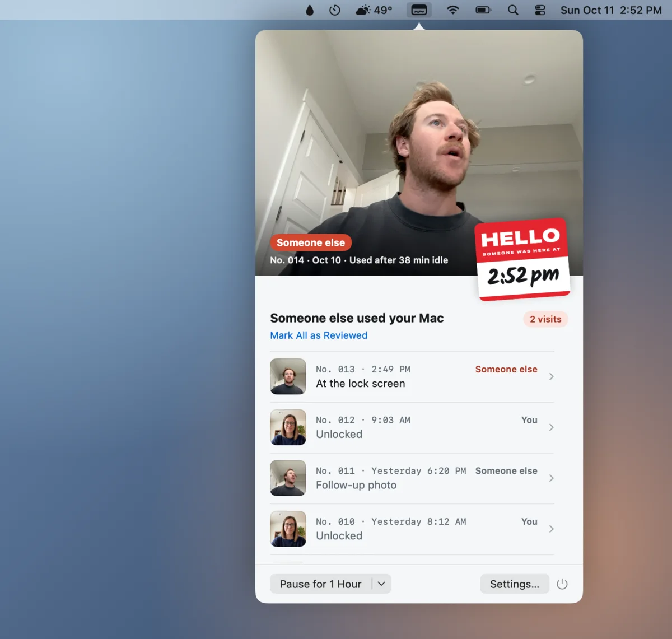Open Spotlight search
The image size is (672, 639).
pyautogui.click(x=513, y=10)
